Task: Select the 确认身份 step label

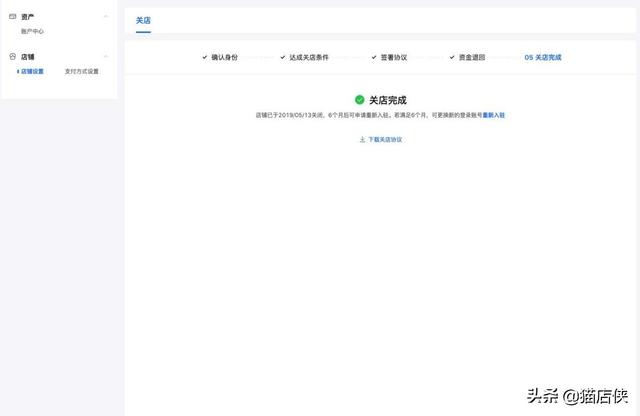Action: tap(227, 58)
